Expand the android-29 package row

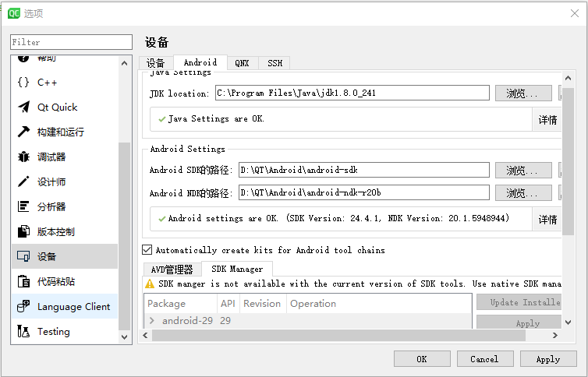pyautogui.click(x=152, y=320)
